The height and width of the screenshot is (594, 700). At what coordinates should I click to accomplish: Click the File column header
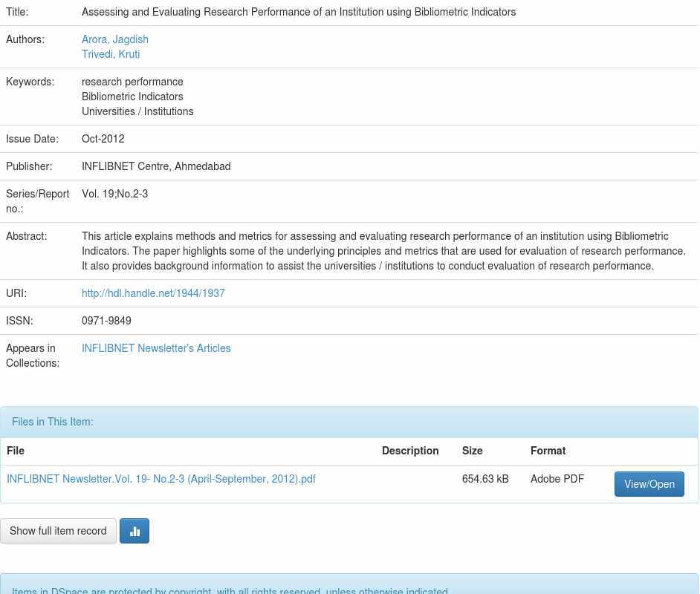point(16,451)
